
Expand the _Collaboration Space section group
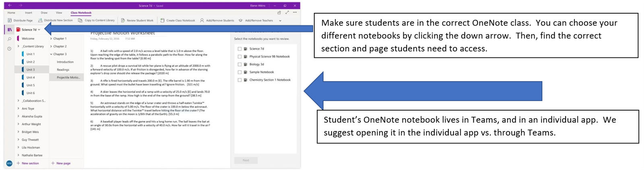click(x=19, y=101)
